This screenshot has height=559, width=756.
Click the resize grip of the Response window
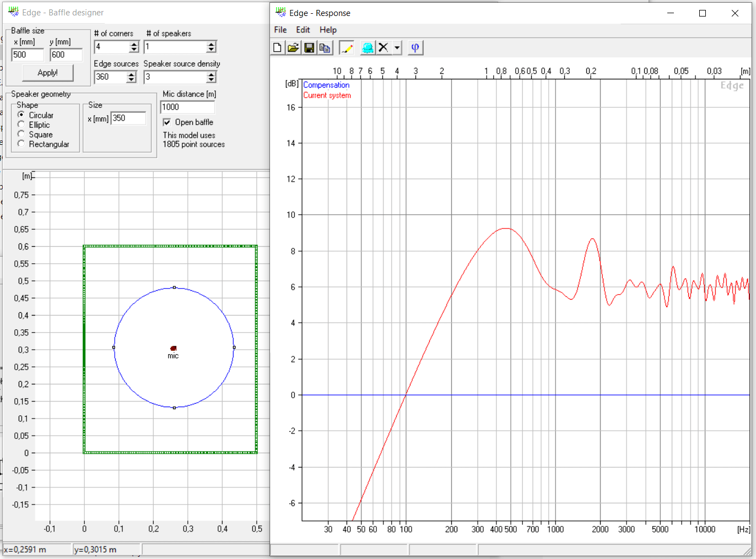point(748,551)
